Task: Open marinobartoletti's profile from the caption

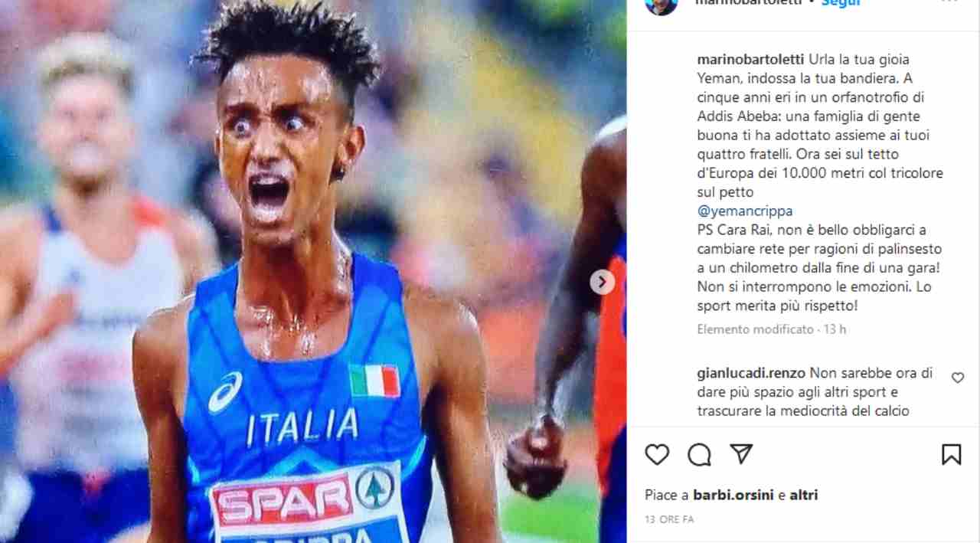Action: tap(750, 60)
